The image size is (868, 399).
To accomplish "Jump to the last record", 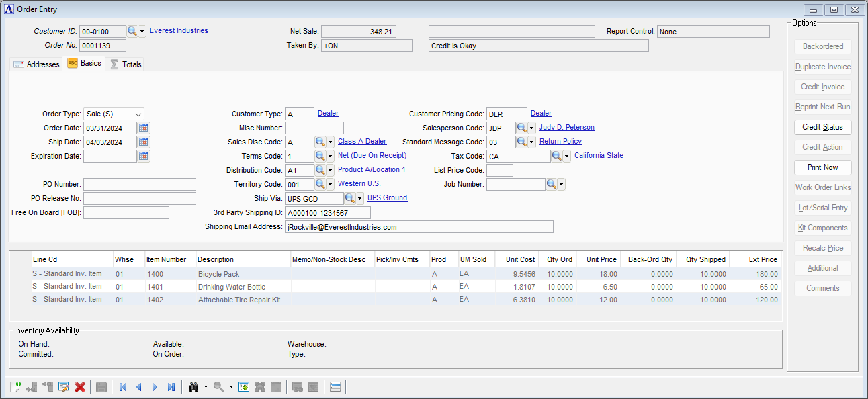I will (x=171, y=387).
